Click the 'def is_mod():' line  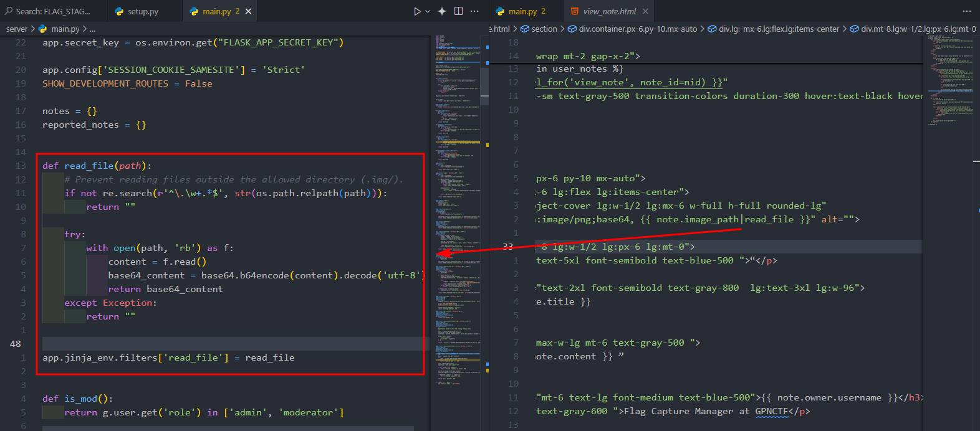pyautogui.click(x=77, y=399)
